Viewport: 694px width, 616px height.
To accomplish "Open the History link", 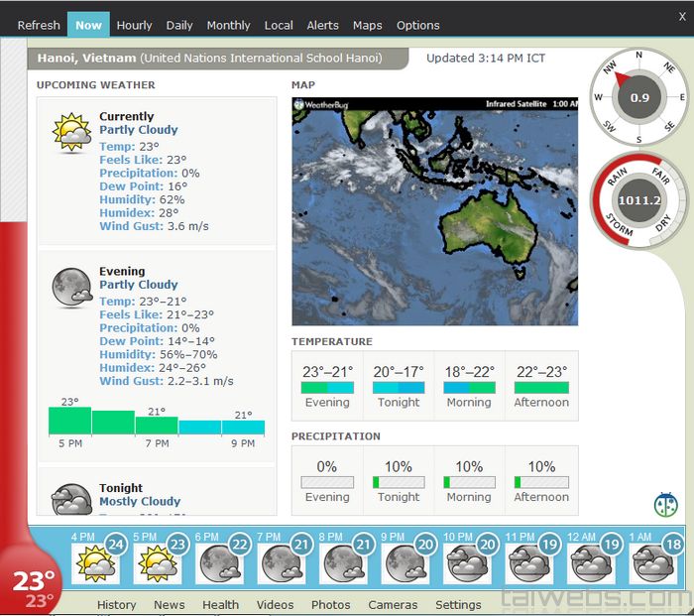I will (x=116, y=604).
